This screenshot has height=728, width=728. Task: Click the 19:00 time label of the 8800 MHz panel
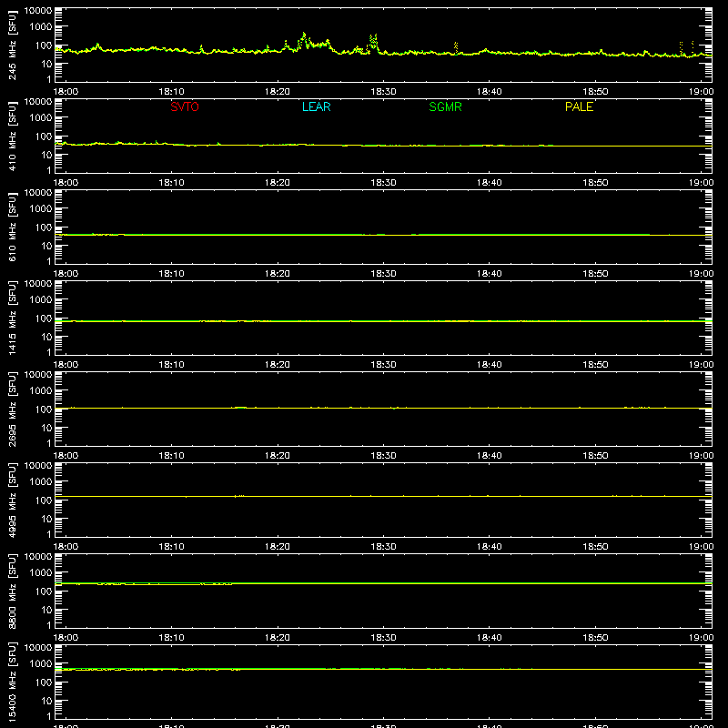tap(701, 638)
